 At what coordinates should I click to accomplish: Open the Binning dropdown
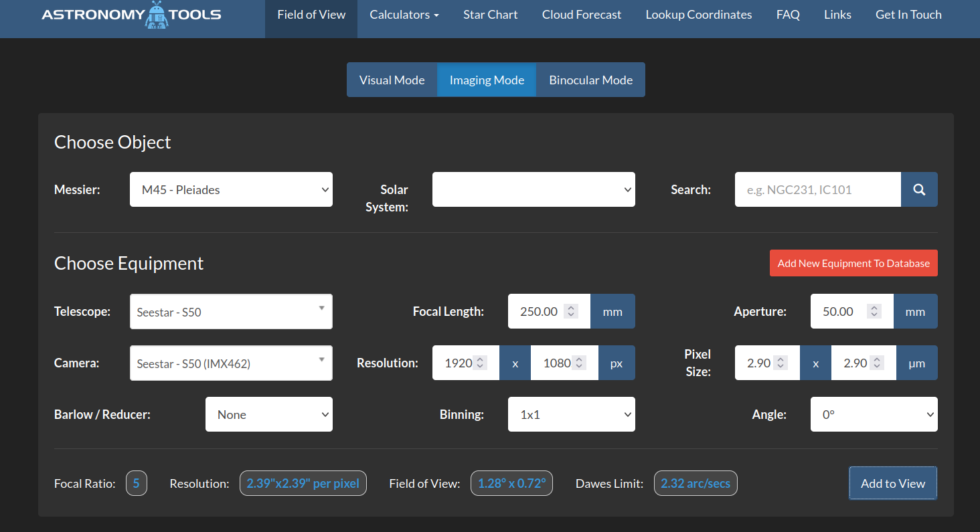pos(572,414)
